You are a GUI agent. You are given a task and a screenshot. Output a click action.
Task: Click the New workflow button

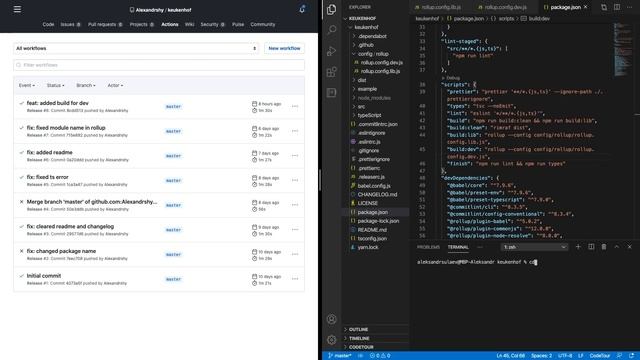coord(284,48)
